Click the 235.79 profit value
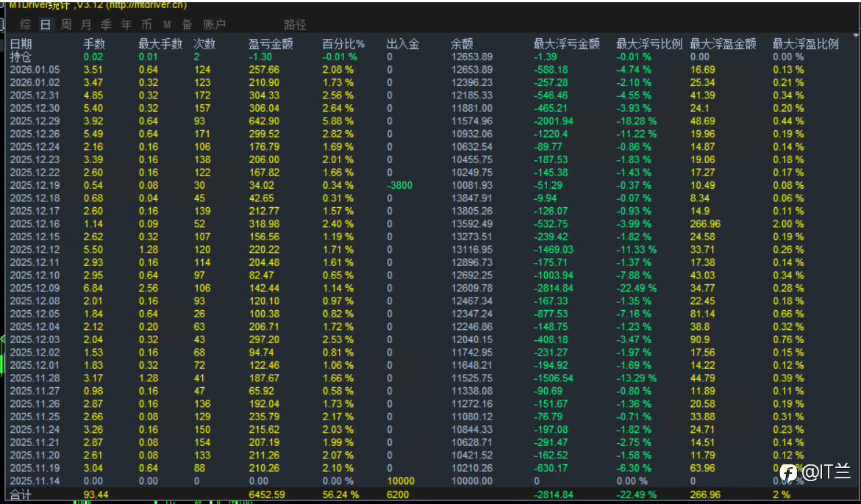The height and width of the screenshot is (504, 861). (264, 417)
